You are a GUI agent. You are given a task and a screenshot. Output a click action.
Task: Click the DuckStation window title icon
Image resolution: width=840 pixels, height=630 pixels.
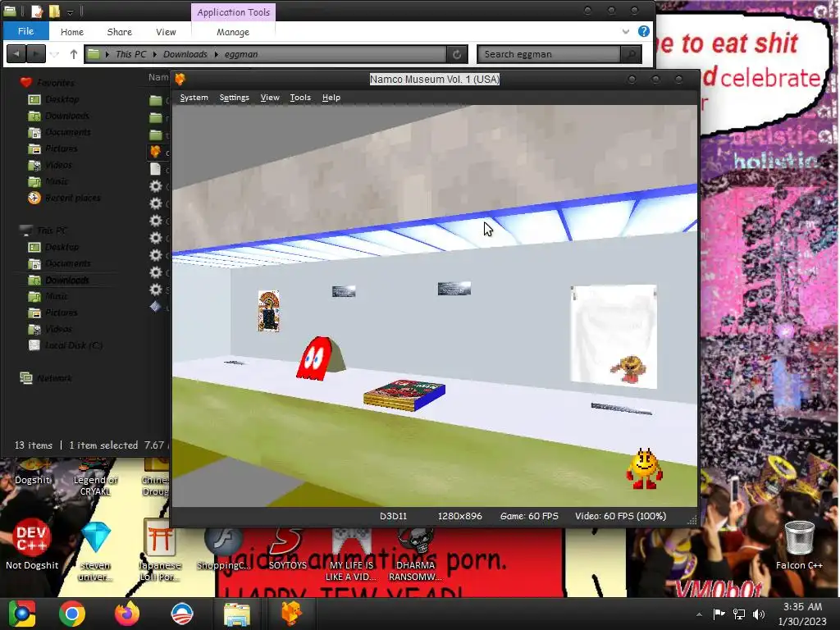point(180,80)
